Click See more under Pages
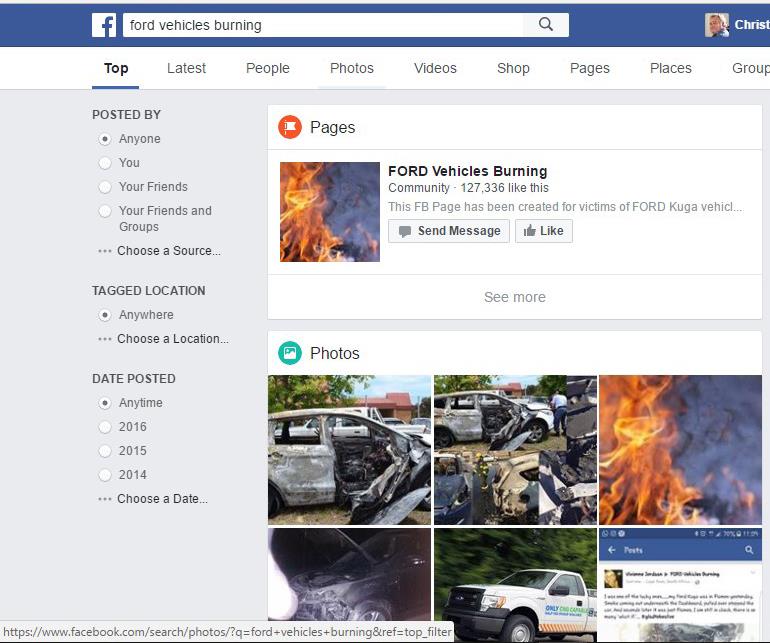 pyautogui.click(x=515, y=297)
